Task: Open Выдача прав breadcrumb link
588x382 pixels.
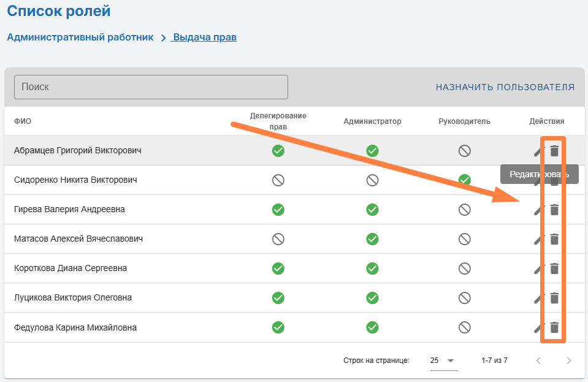Action: [204, 37]
